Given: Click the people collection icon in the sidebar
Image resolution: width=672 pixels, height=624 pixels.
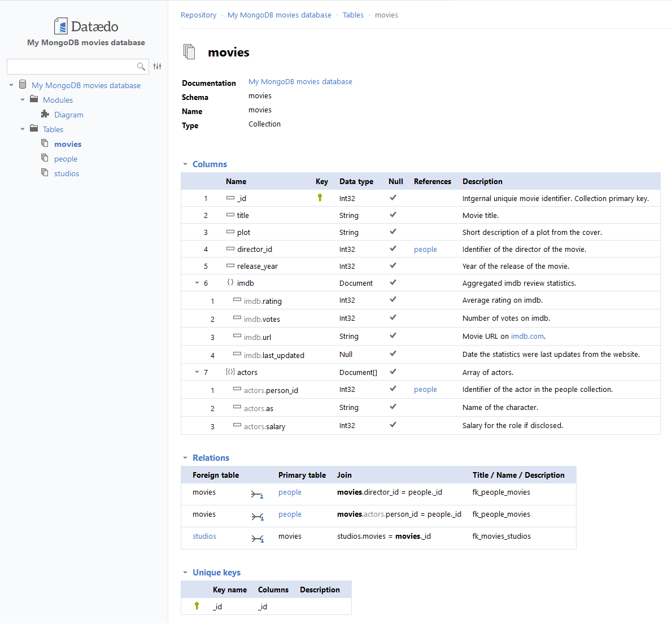Looking at the screenshot, I should click(45, 158).
